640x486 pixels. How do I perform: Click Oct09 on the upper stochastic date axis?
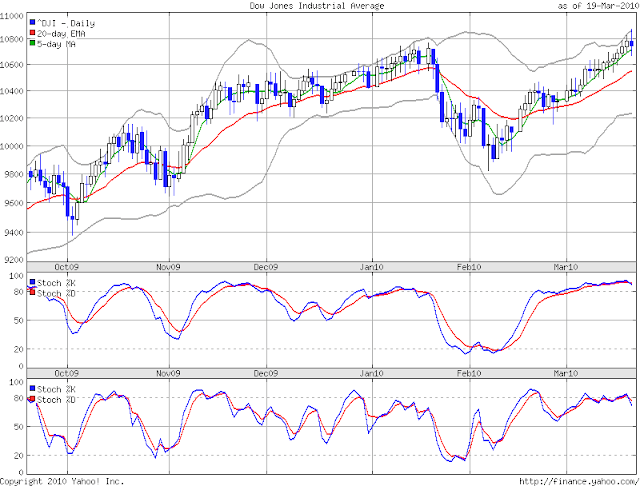(67, 373)
